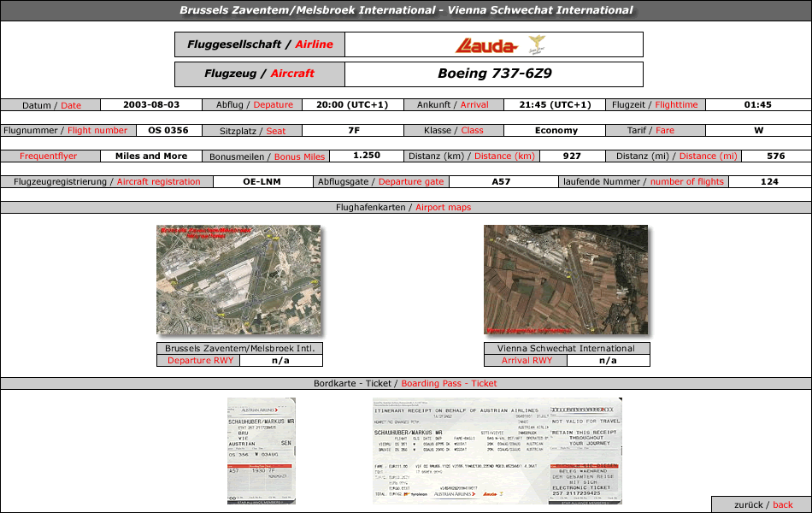Viewport: 812px width, 513px height.
Task: Click the Brussels Zaventem/Melsbroek Intl. caption
Action: [240, 348]
